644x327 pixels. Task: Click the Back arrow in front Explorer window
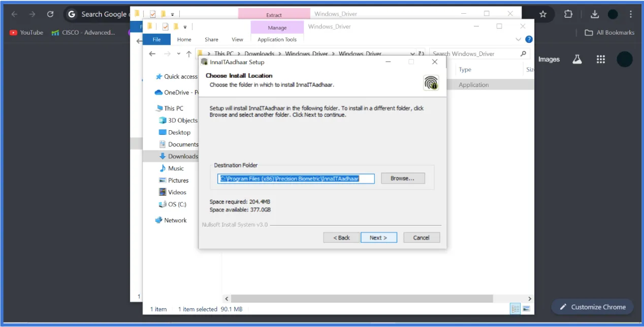152,54
